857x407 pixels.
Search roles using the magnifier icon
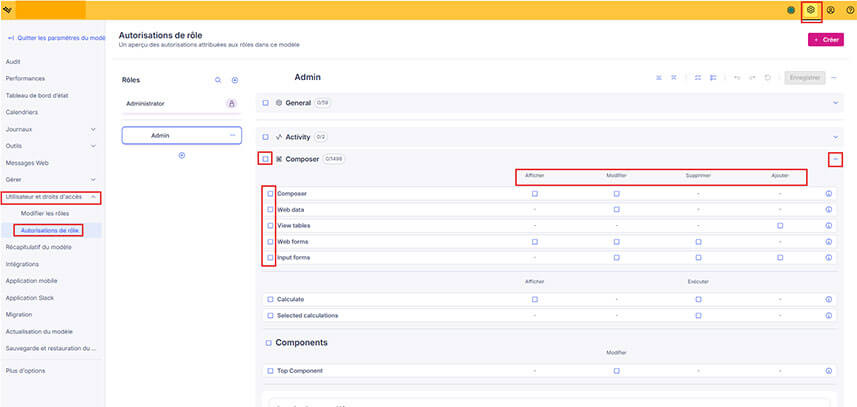coord(218,80)
